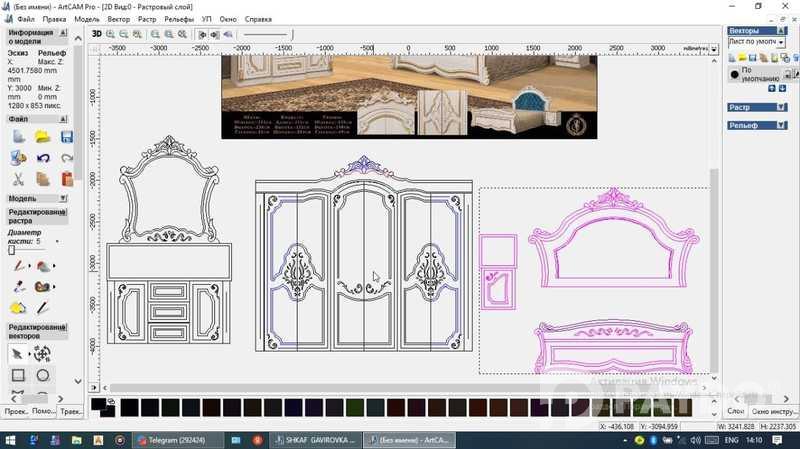Open the Вектор menu

(x=118, y=19)
